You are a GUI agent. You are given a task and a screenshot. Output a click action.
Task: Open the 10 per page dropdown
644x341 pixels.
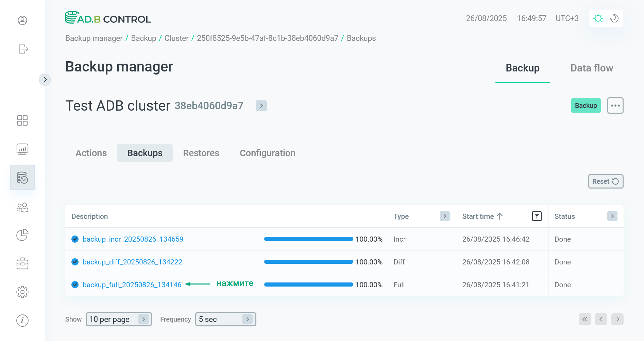point(118,319)
